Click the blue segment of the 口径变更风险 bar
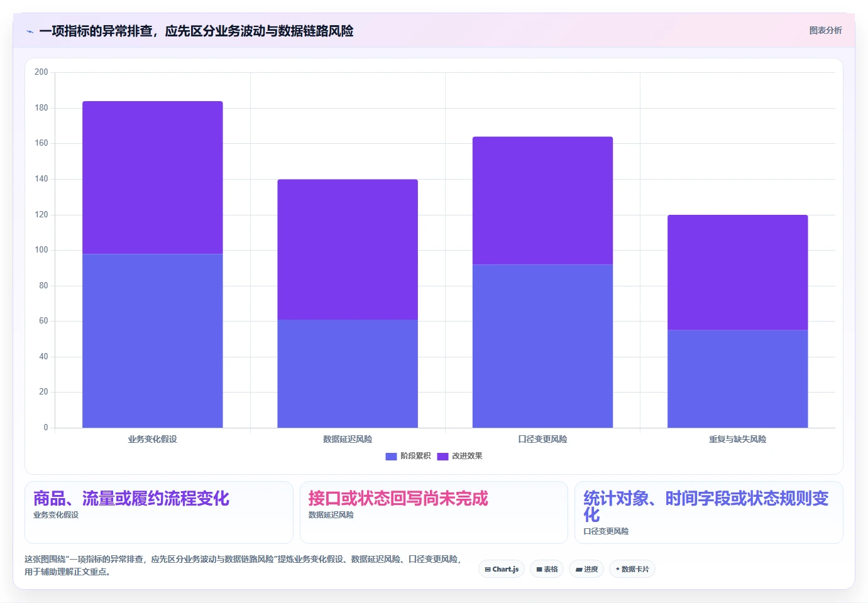Viewport: 868px width, 603px height. pos(542,346)
